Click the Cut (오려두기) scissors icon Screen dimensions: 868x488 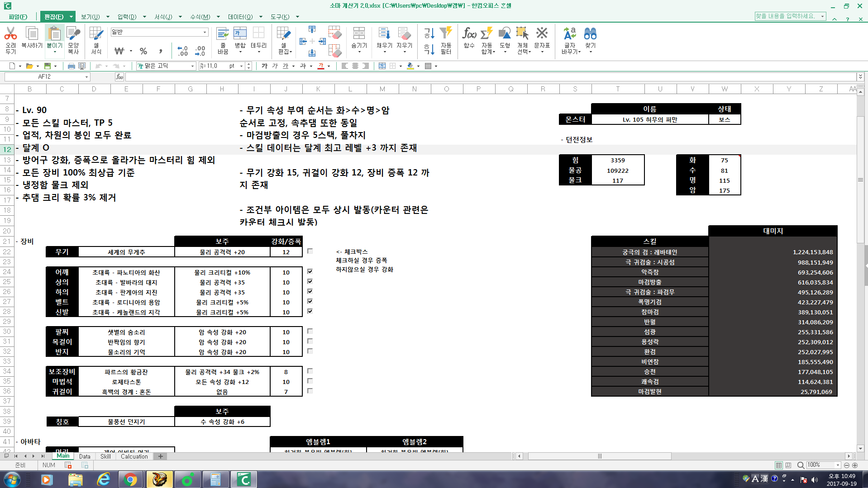pos(10,34)
